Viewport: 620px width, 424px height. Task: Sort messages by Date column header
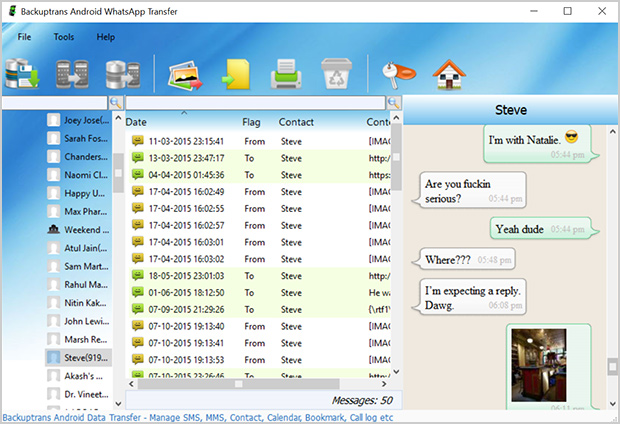coord(136,122)
